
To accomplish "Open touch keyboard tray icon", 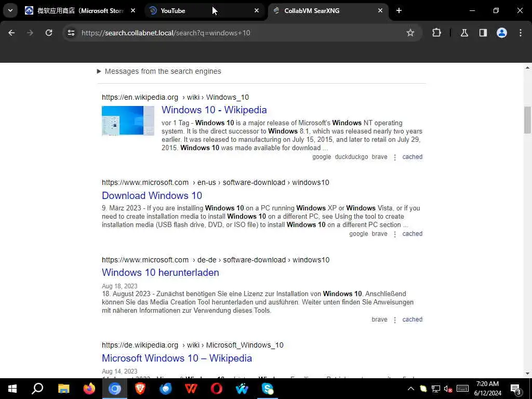I will (x=462, y=389).
